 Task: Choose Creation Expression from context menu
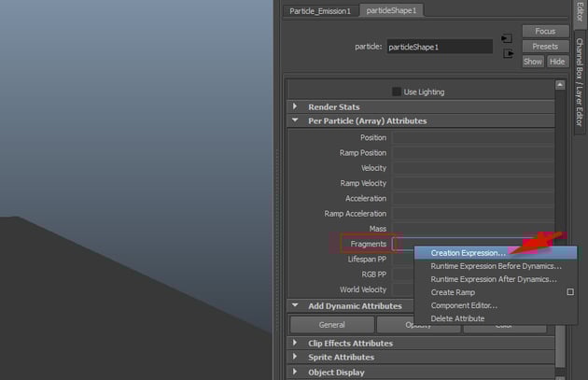pyautogui.click(x=496, y=253)
